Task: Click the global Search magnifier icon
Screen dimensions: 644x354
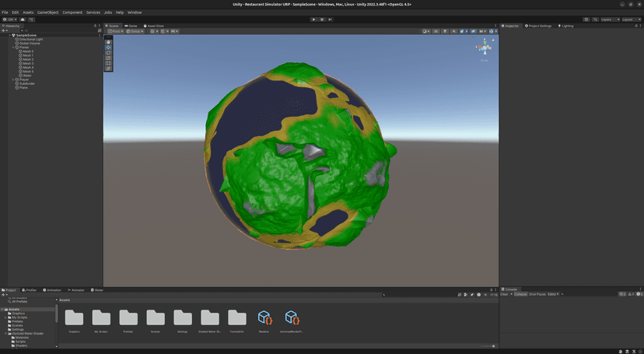Action: (x=595, y=19)
